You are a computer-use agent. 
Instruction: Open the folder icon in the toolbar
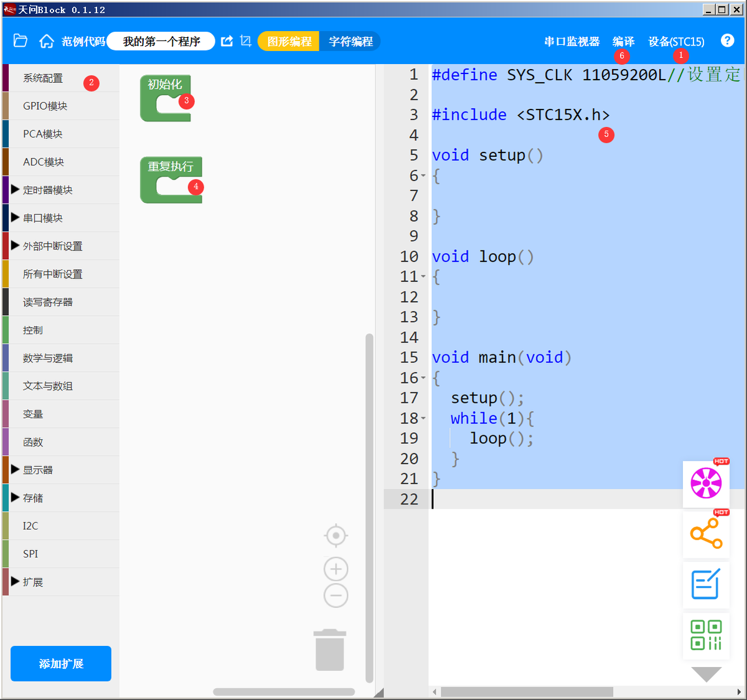21,41
